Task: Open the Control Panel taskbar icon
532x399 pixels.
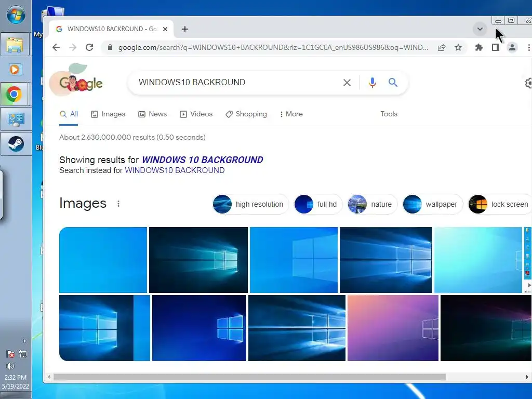Action: click(16, 119)
